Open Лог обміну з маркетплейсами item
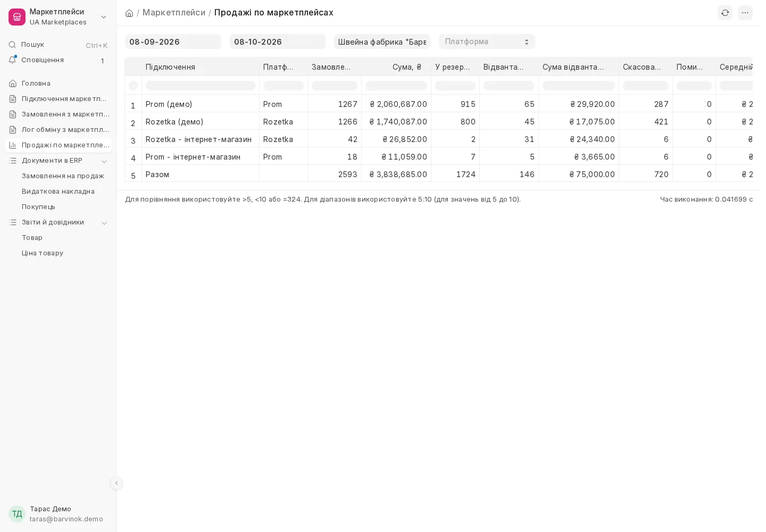 click(59, 130)
